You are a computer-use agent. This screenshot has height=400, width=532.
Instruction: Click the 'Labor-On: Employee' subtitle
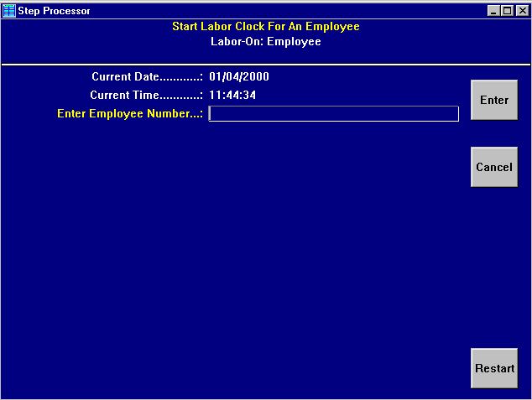[x=266, y=41]
